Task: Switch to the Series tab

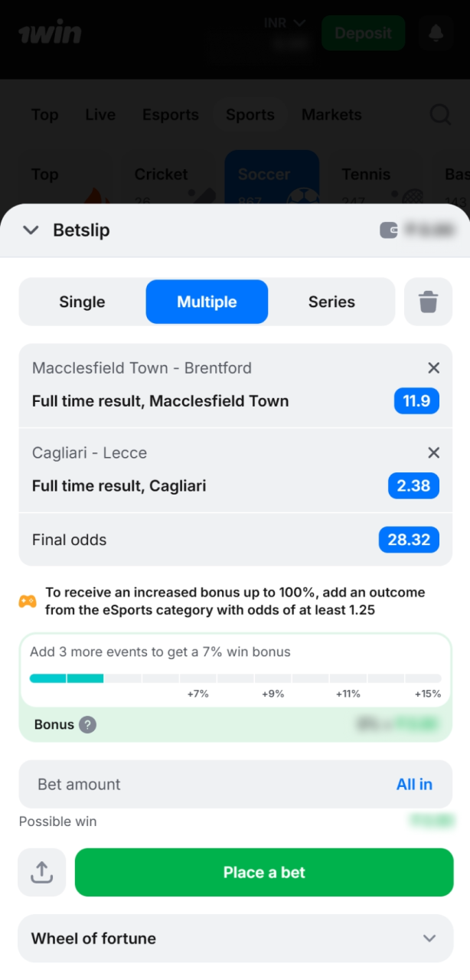Action: point(331,302)
